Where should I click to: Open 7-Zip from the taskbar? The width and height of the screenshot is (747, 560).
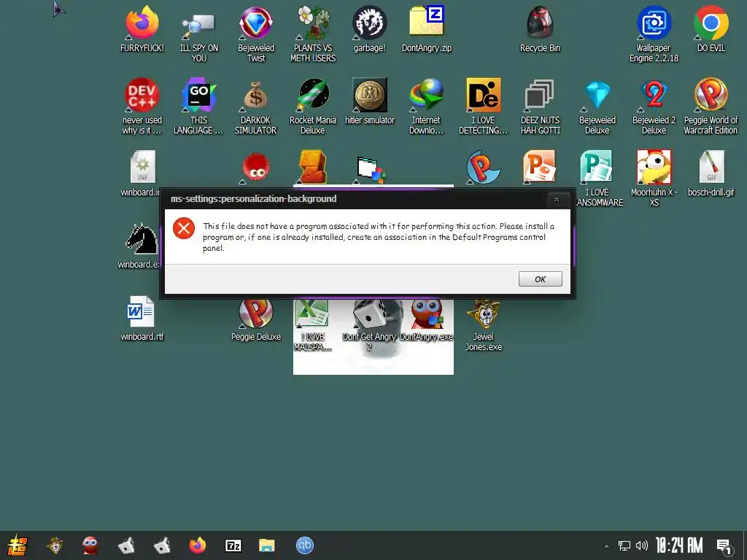[233, 545]
